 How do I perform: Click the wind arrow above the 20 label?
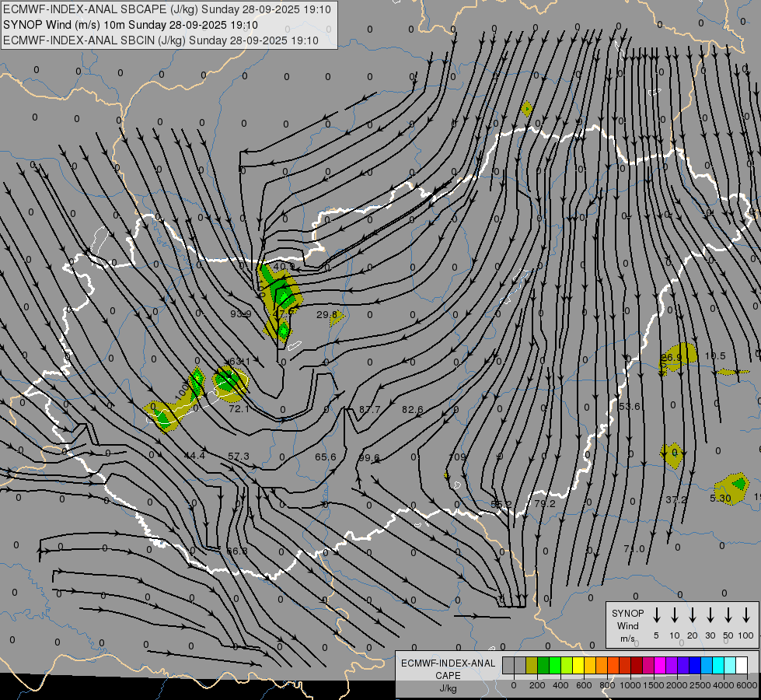pos(693,615)
